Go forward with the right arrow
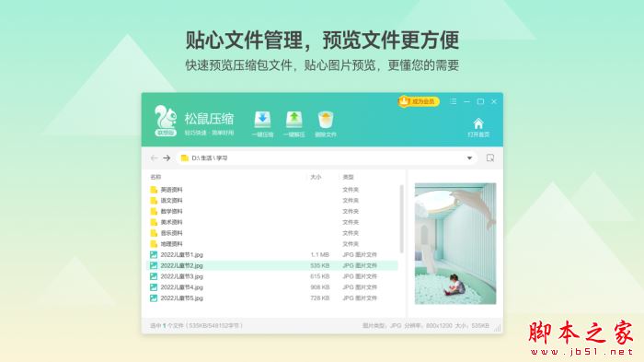644x362 pixels. coord(167,158)
